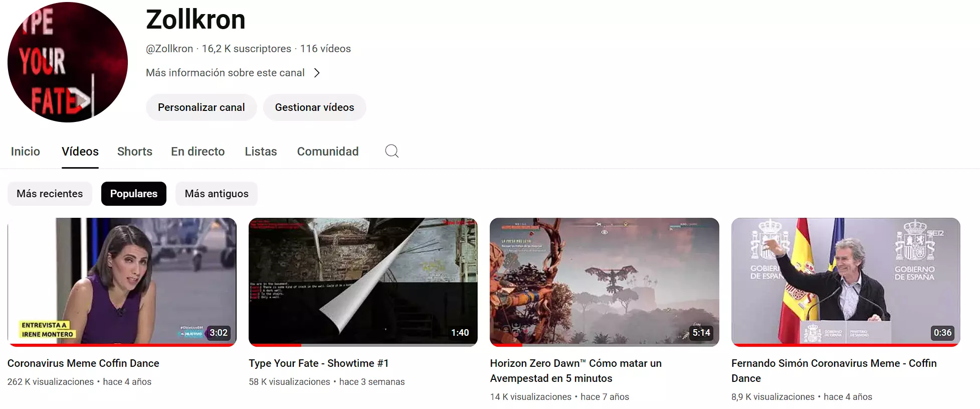Image resolution: width=980 pixels, height=409 pixels.
Task: Click '58 K visualizaciones' text
Action: coord(289,382)
